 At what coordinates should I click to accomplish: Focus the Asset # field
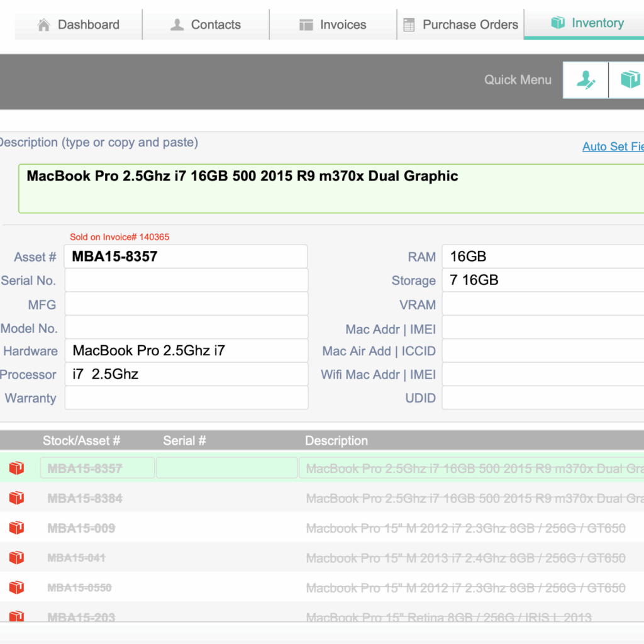[x=186, y=257]
